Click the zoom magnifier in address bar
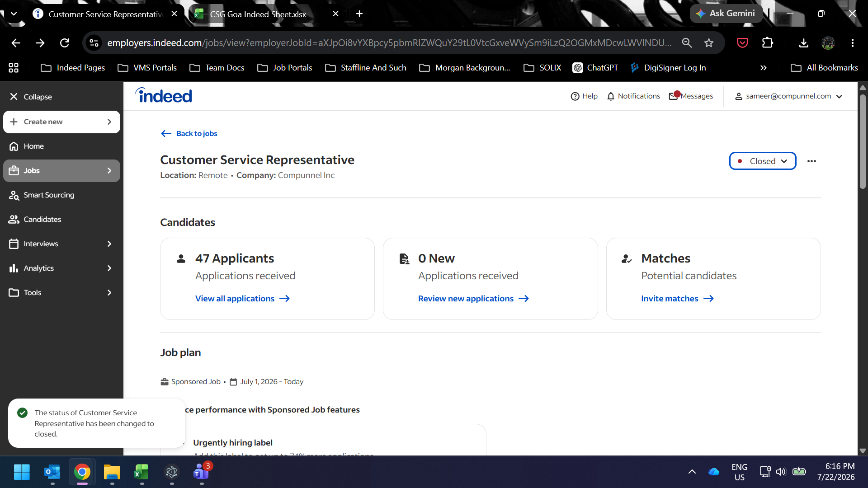Image resolution: width=868 pixels, height=488 pixels. [x=687, y=43]
